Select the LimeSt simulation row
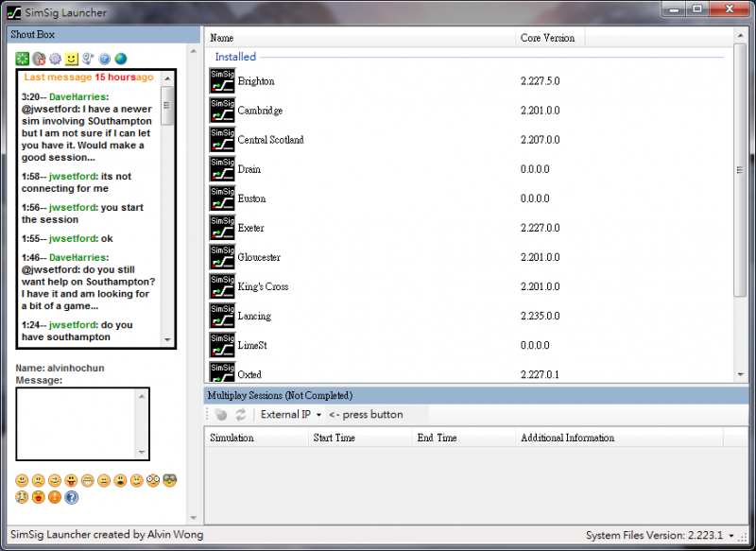Image resolution: width=756 pixels, height=551 pixels. point(470,345)
